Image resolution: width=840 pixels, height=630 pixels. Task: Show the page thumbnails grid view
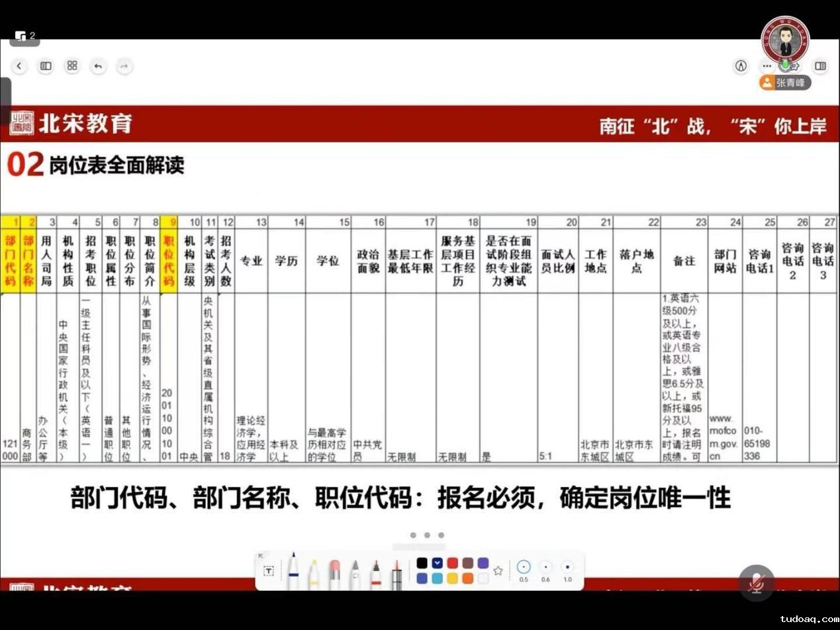point(72,66)
